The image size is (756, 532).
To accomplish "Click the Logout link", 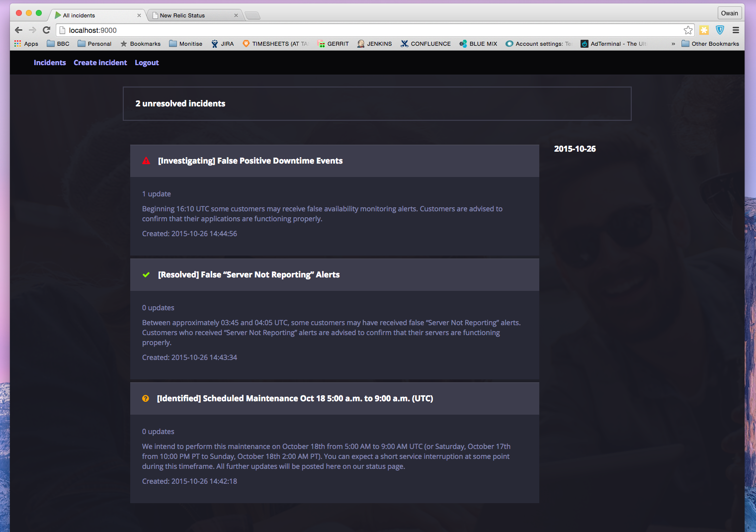I will (147, 63).
